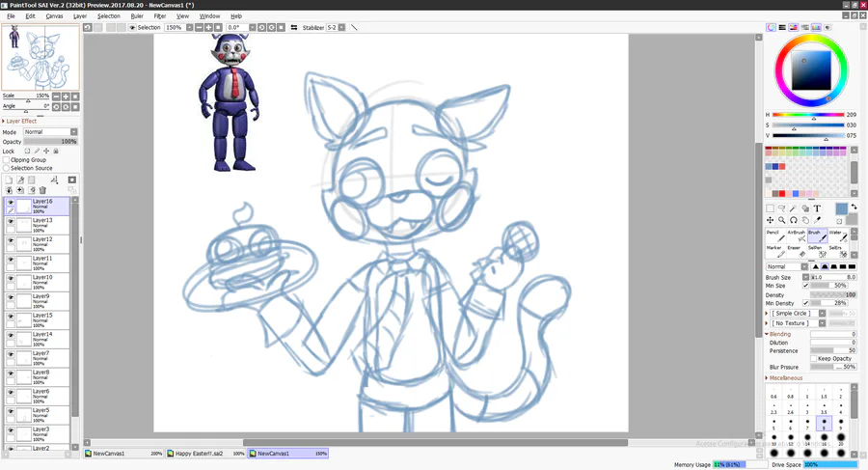Select the rectangular selection tool
This screenshot has width=868, height=470.
[x=770, y=209]
